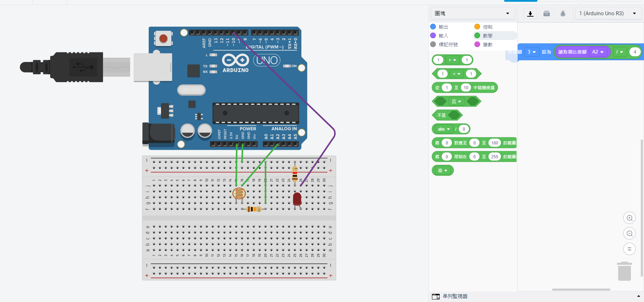Click the trash can in the workspace
644x302 pixels.
point(624,272)
